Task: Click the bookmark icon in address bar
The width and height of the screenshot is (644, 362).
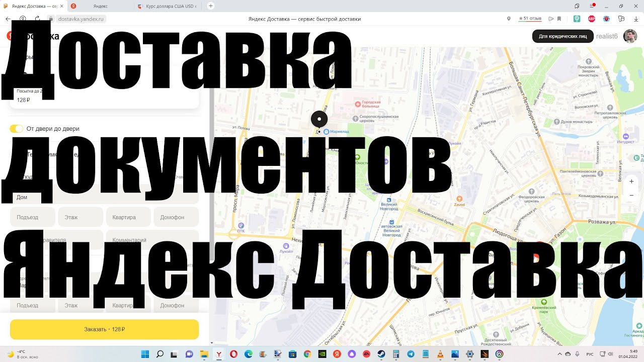Action: point(559,19)
